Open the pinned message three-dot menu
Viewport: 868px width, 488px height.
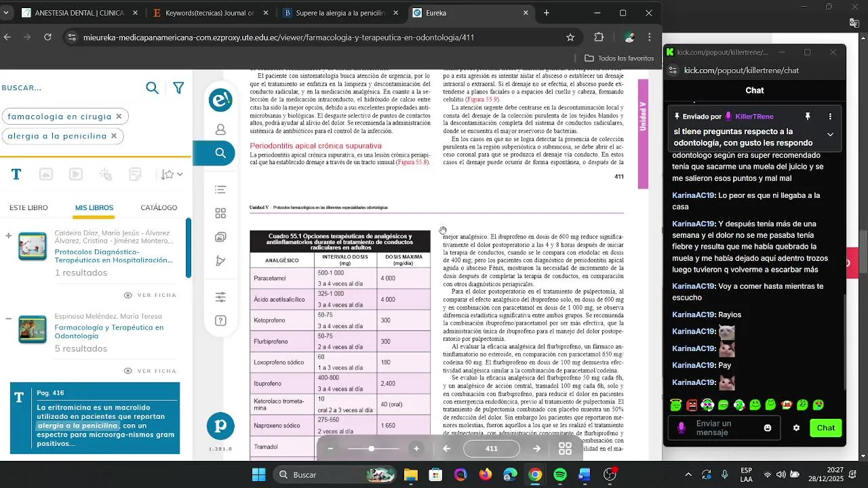pos(830,117)
